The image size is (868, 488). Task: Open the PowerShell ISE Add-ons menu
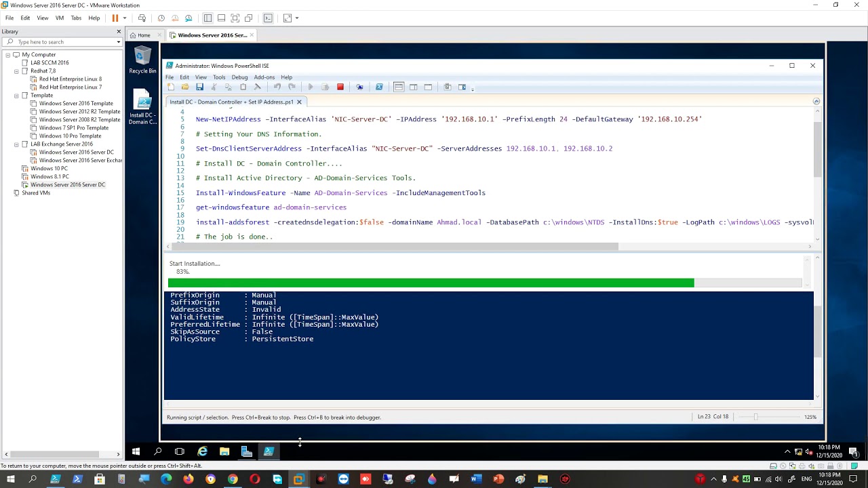click(x=264, y=77)
